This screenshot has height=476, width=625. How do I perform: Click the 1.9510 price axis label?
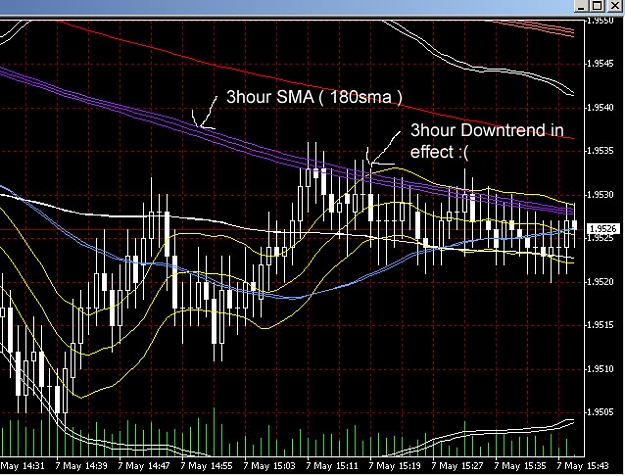pyautogui.click(x=600, y=369)
